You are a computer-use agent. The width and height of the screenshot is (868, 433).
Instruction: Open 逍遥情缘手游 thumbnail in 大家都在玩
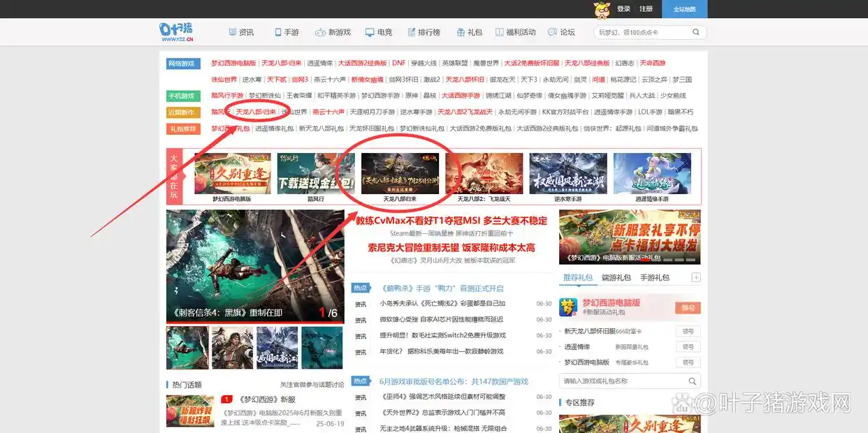pyautogui.click(x=652, y=173)
